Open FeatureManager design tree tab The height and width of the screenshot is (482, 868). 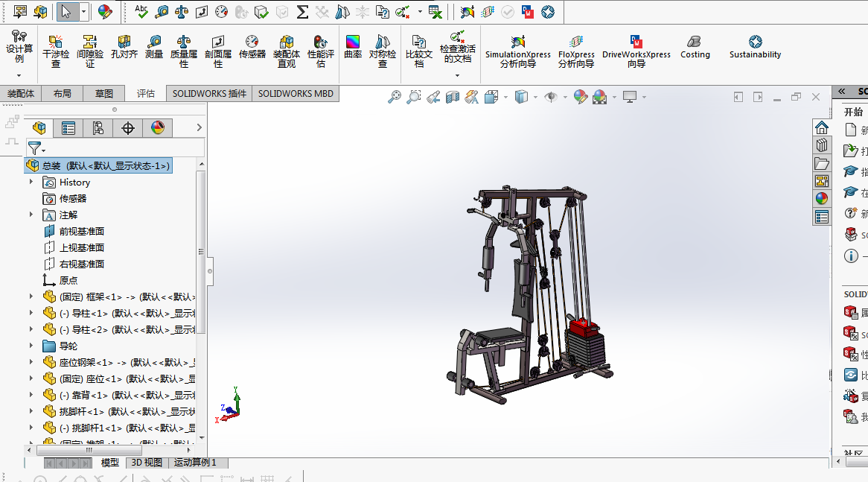[39, 128]
